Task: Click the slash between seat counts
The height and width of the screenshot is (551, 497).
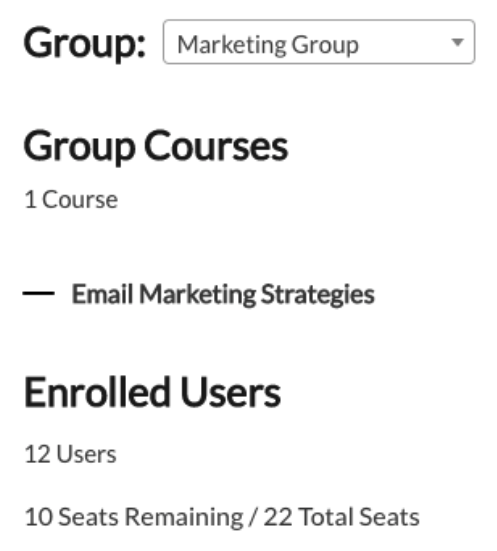Action: [253, 517]
